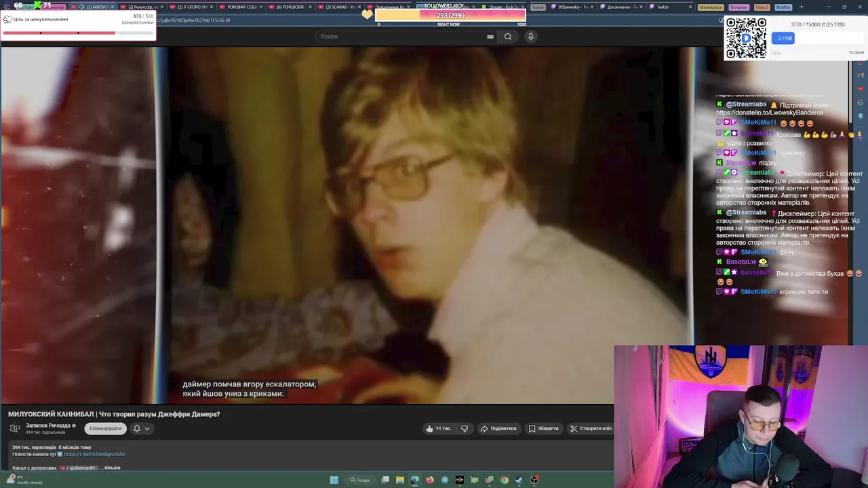Switch to PENGBORN browser tab
Viewport: 868px width, 488px height.
[292, 7]
